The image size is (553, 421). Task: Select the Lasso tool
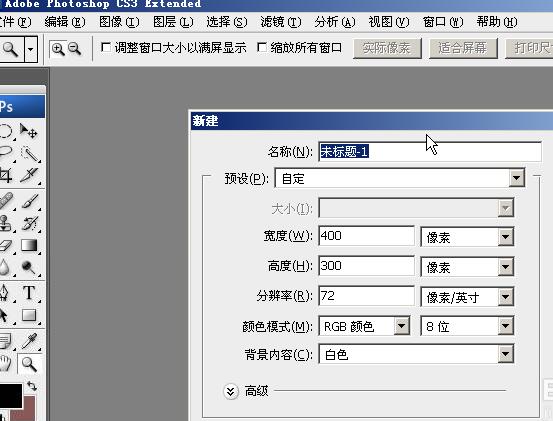pyautogui.click(x=6, y=153)
